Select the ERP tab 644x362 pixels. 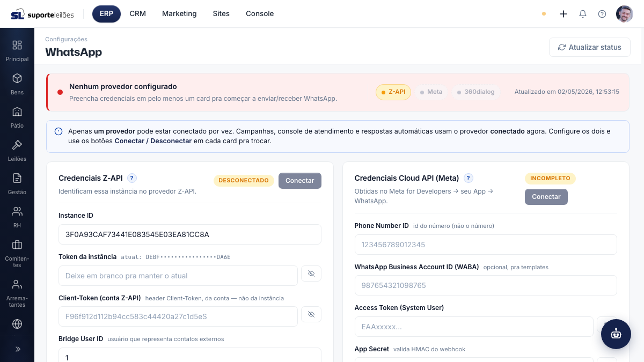pyautogui.click(x=106, y=14)
